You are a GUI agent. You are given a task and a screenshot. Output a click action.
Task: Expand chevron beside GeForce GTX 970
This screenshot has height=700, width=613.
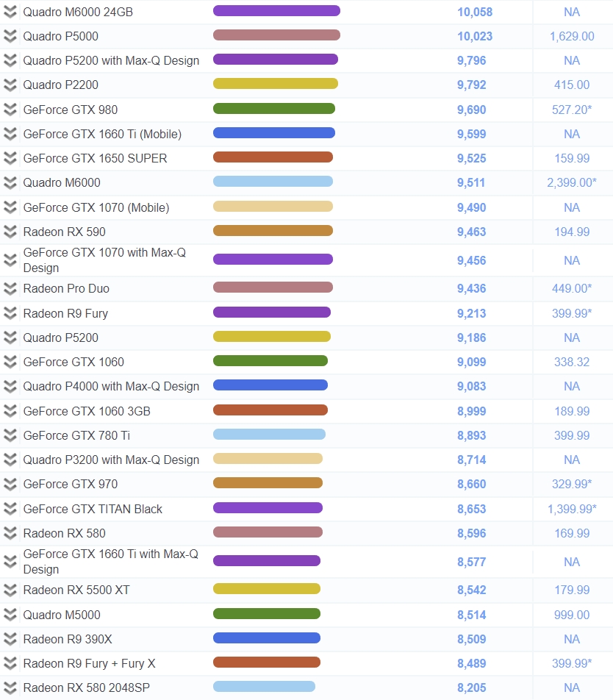pos(10,484)
